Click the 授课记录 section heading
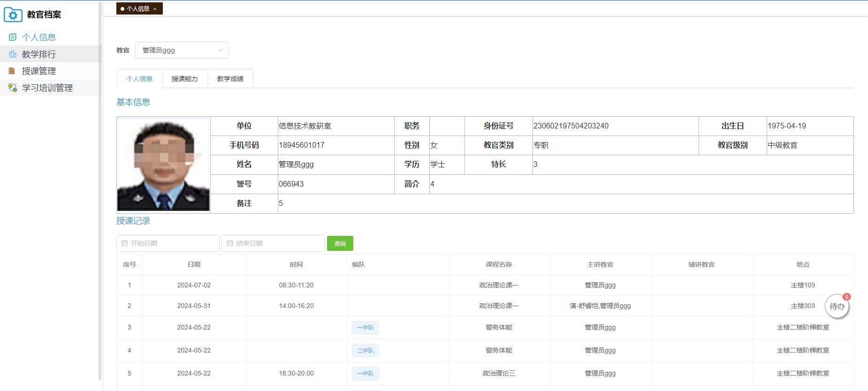The width and height of the screenshot is (868, 391). point(133,220)
